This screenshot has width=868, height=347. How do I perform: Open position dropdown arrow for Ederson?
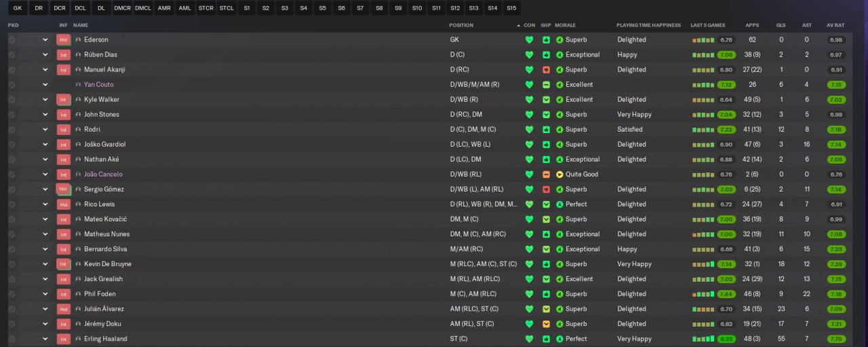point(45,40)
